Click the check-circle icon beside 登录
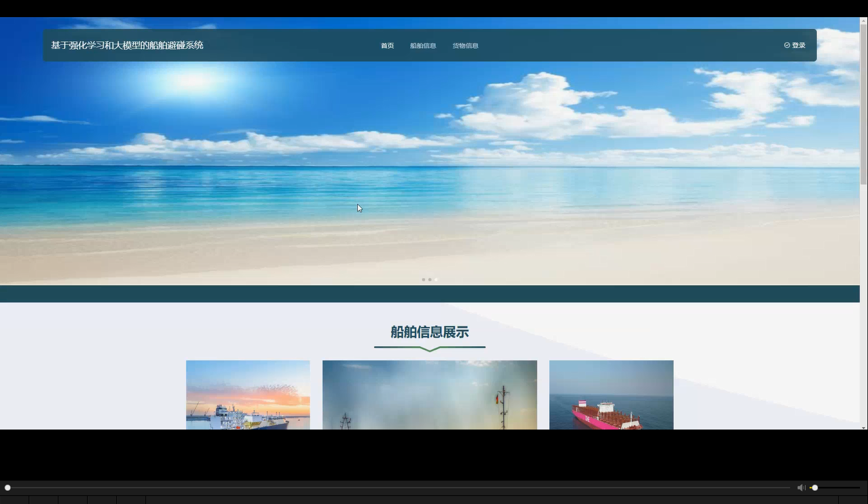This screenshot has height=504, width=868. (x=787, y=45)
